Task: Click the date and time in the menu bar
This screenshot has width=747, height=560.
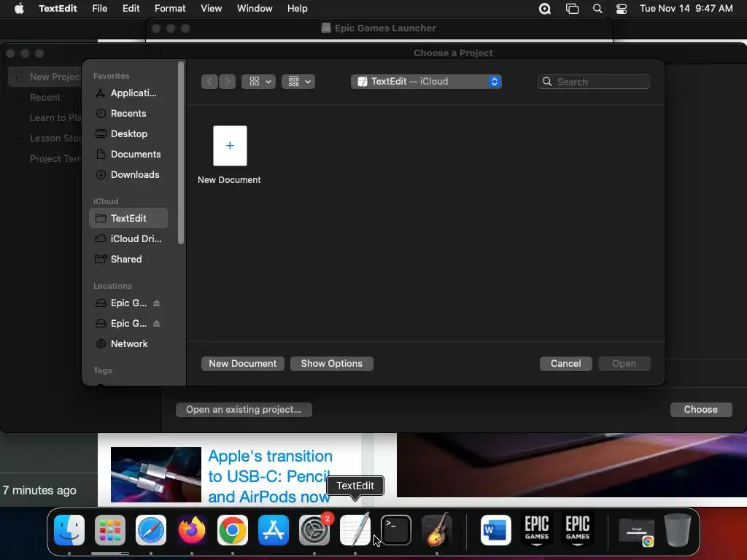Action: coord(686,9)
